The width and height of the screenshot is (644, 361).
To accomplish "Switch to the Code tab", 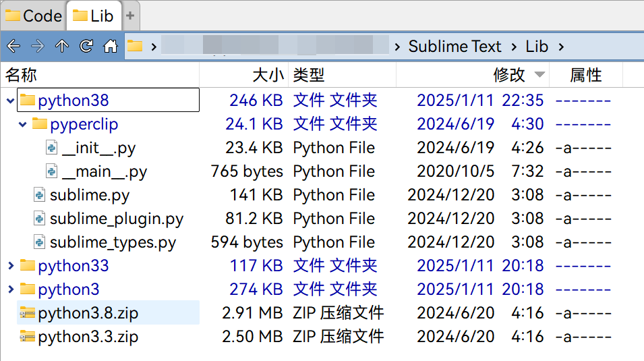I will coord(33,16).
